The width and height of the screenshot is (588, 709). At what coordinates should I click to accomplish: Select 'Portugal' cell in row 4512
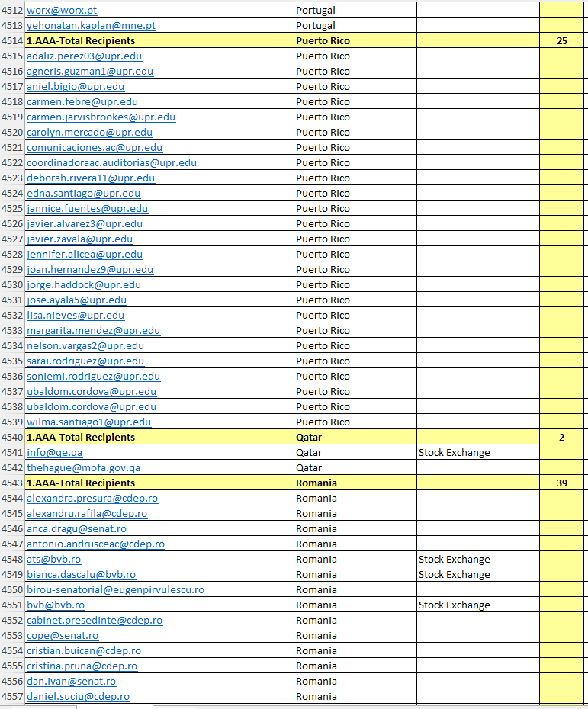355,11
